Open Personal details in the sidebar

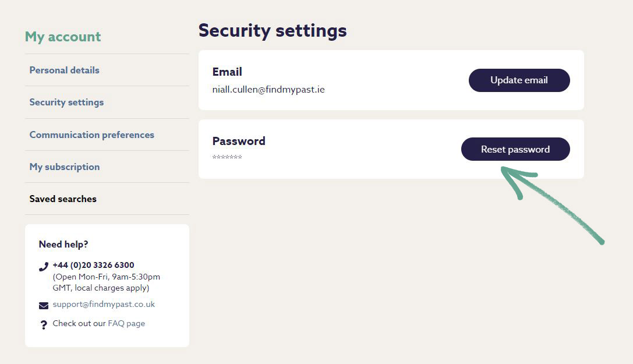pyautogui.click(x=64, y=70)
